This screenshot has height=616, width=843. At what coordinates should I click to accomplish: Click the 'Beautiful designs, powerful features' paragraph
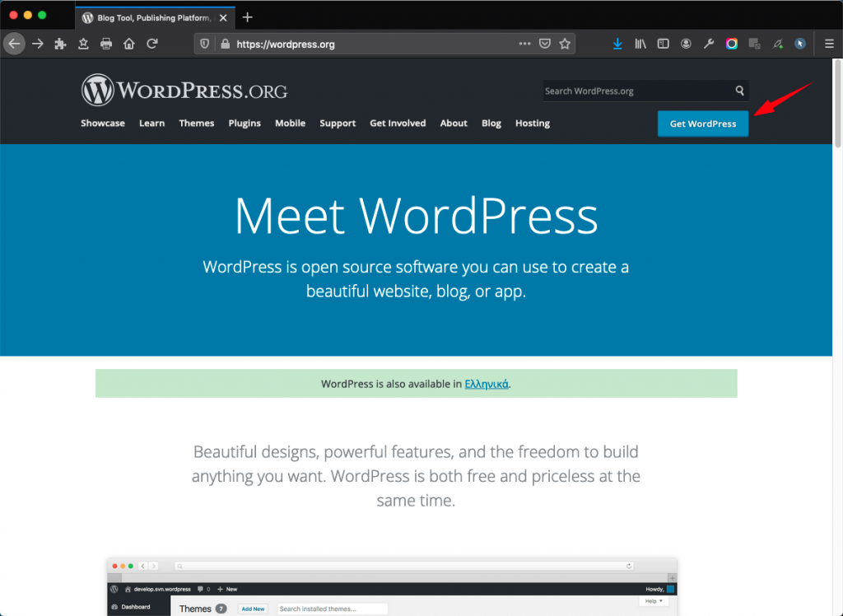tap(416, 475)
